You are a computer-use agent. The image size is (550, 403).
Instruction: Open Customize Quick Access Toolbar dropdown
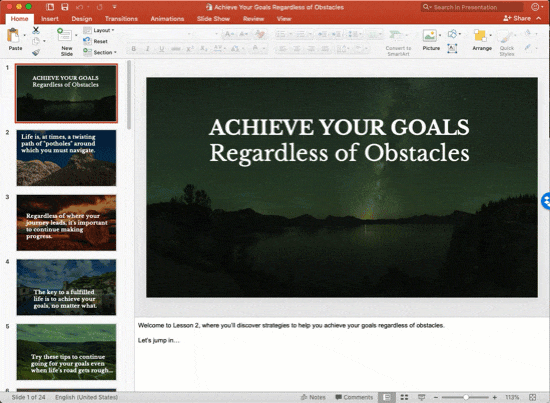point(114,7)
